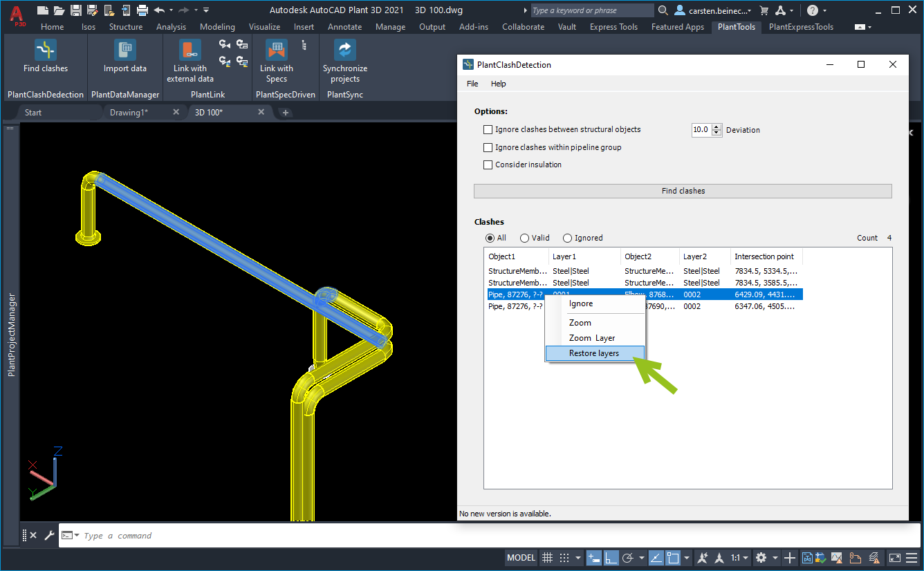
Task: Click the Open file quick access icon
Action: pos(59,10)
